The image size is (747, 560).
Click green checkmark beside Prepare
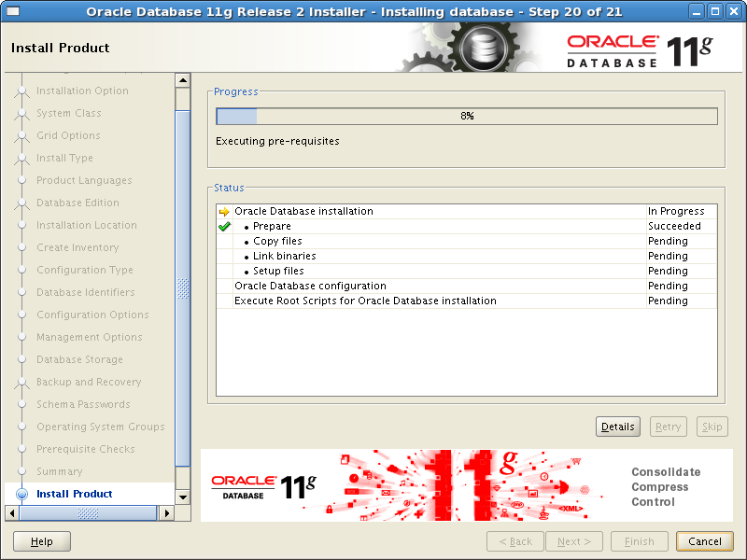pos(224,227)
